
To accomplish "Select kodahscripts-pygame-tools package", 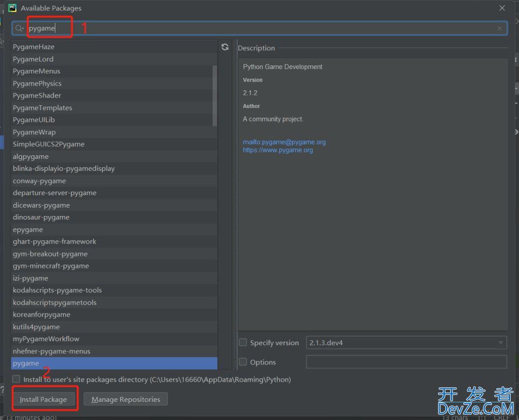I will coord(114,290).
